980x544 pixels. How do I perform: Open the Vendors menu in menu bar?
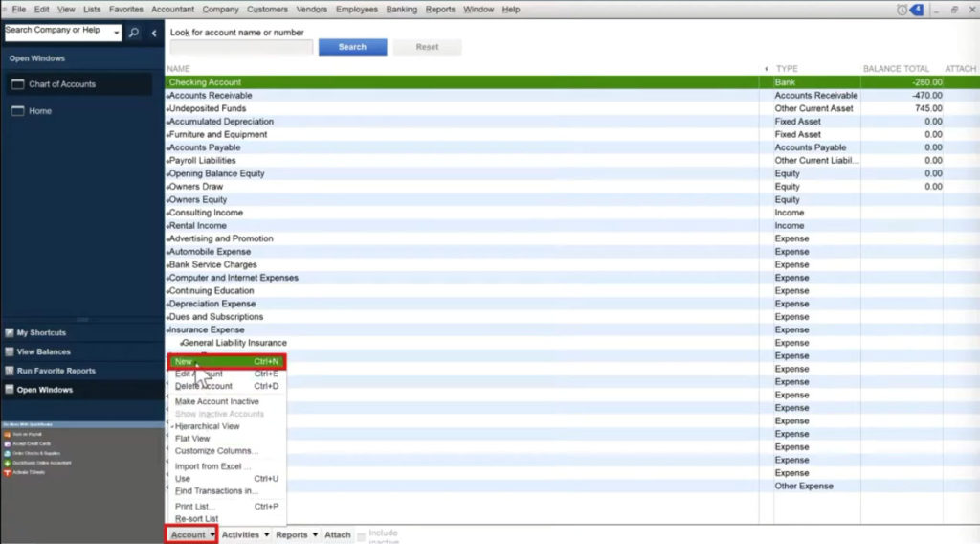pyautogui.click(x=312, y=10)
